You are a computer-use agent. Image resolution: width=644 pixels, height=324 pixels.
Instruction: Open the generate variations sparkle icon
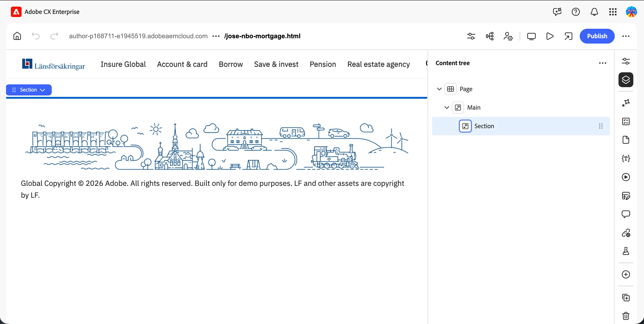(x=626, y=103)
